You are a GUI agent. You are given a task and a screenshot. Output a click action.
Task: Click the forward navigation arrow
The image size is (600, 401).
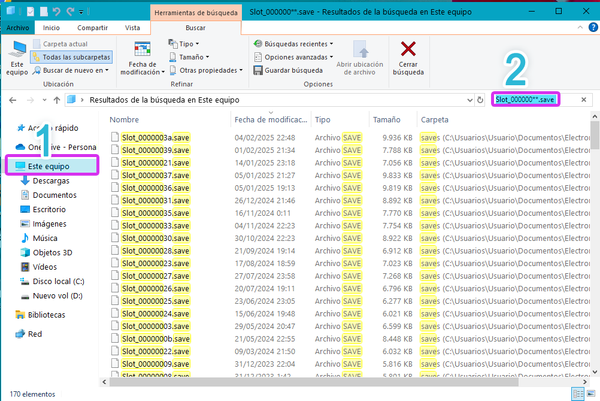pos(30,100)
